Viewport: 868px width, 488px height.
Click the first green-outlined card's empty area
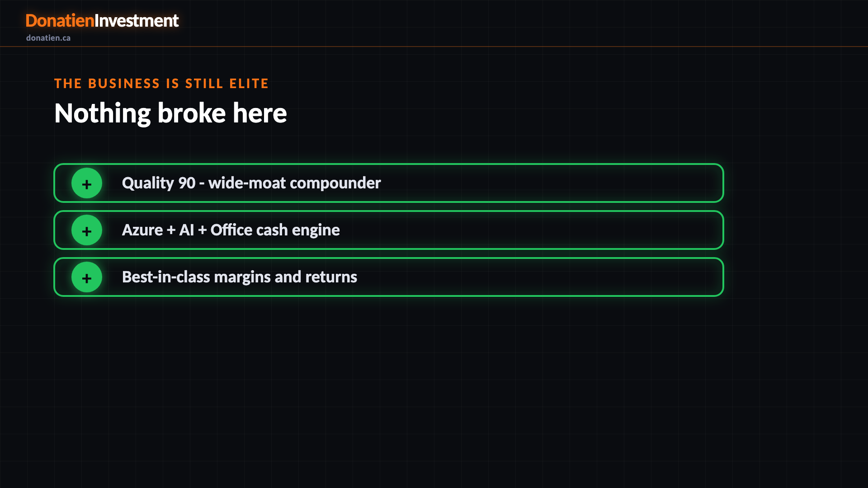(552, 183)
